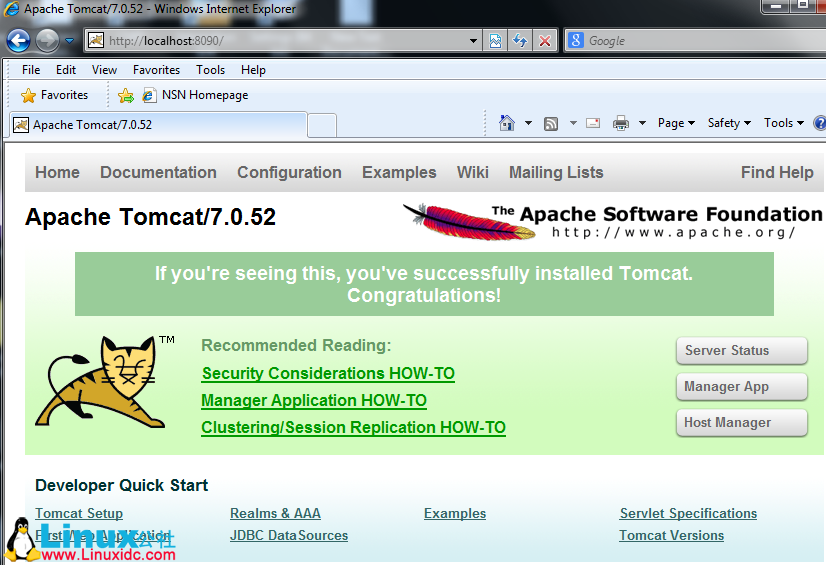Open the File menu

pyautogui.click(x=31, y=70)
